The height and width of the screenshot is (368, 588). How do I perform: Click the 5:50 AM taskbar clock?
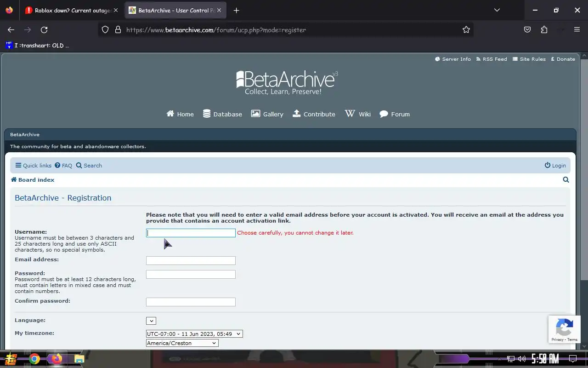(545, 359)
